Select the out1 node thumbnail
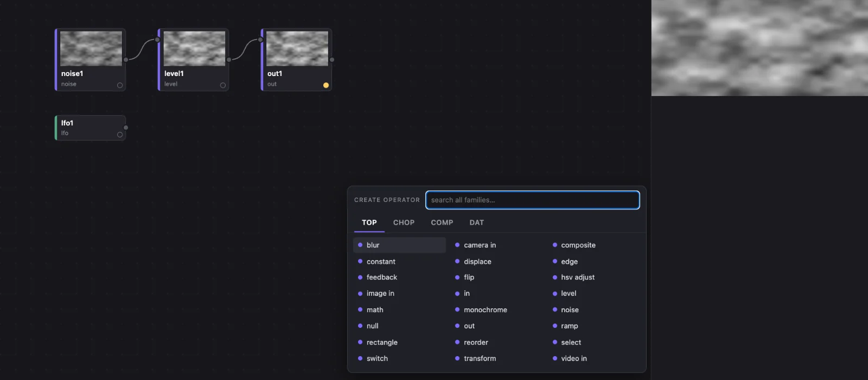The width and height of the screenshot is (868, 380). [x=297, y=48]
